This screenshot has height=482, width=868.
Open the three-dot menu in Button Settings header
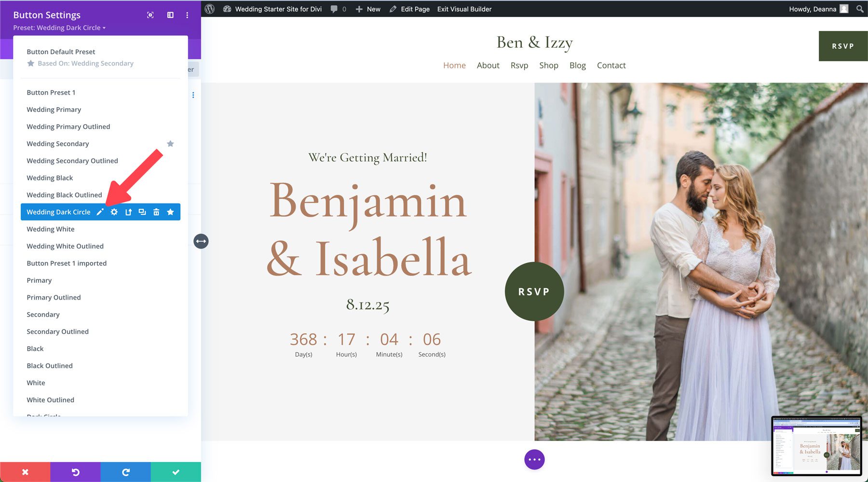pos(187,15)
